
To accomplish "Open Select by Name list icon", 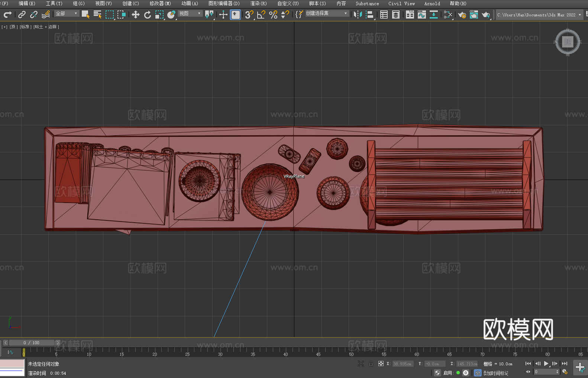I will 97,14.
